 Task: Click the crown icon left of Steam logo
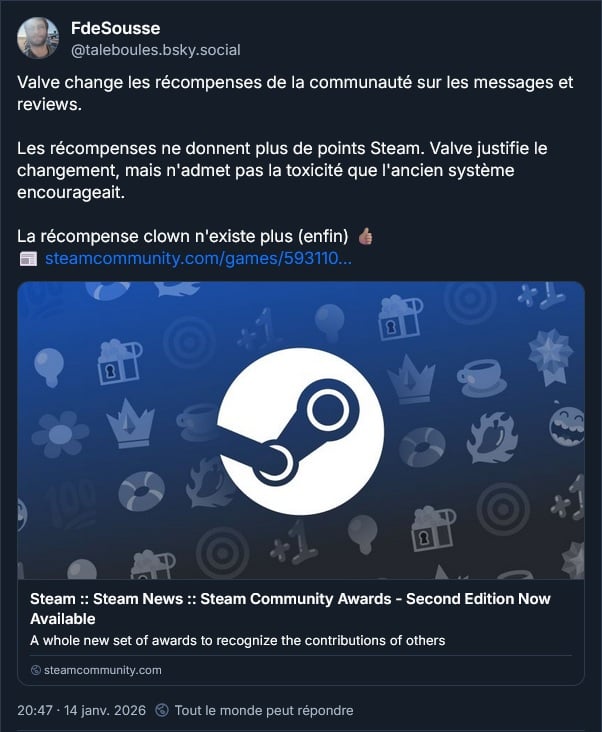click(x=130, y=423)
